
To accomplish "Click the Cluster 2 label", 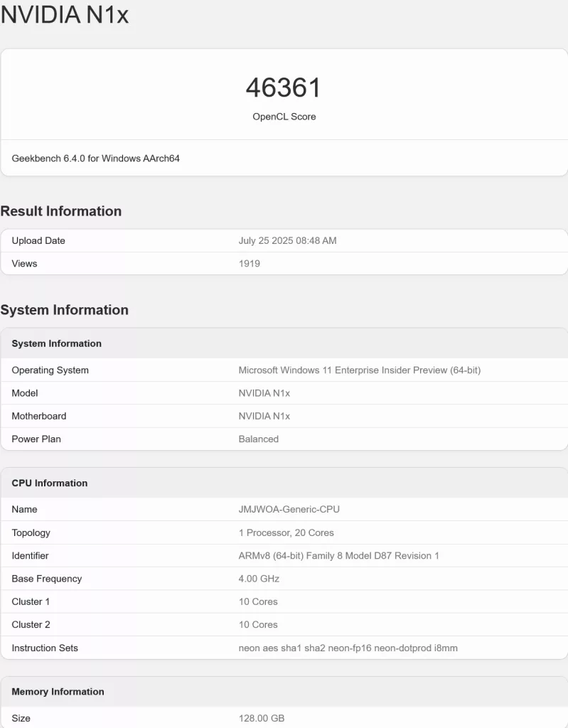I will click(31, 624).
